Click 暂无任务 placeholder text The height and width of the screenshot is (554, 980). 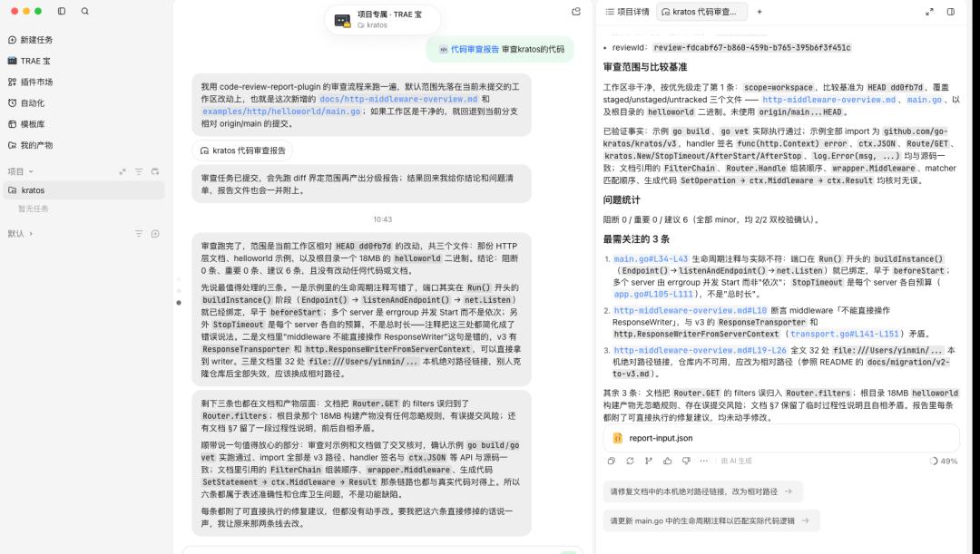[x=34, y=209]
